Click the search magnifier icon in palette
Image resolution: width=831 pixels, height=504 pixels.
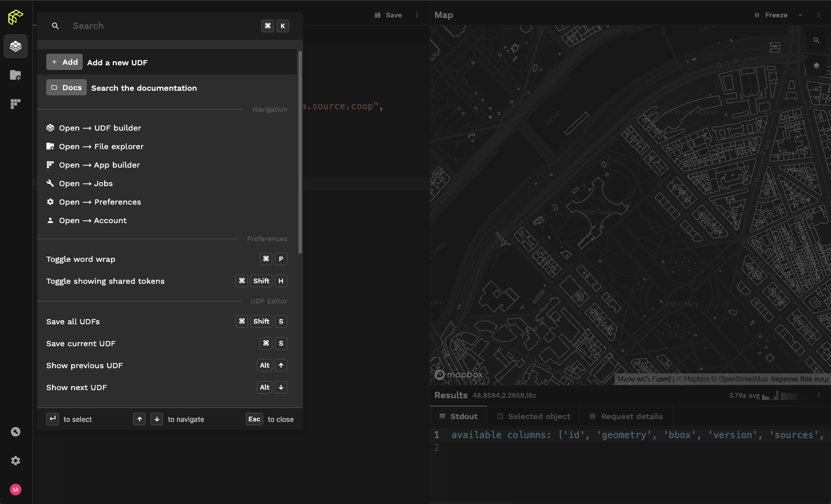(56, 26)
